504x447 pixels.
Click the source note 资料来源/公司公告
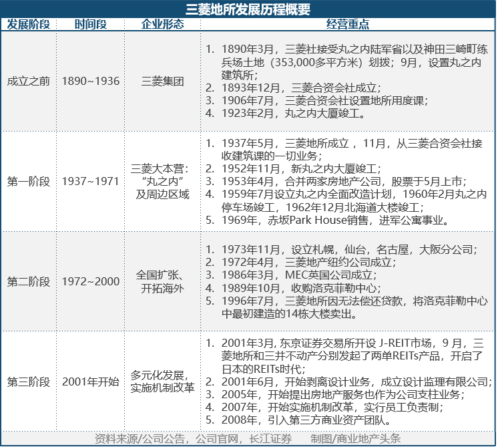point(193,438)
